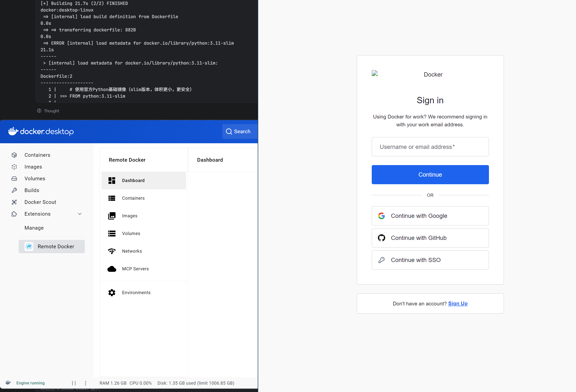Collapse the Extensions section chevron
This screenshot has width=576, height=392.
79,214
